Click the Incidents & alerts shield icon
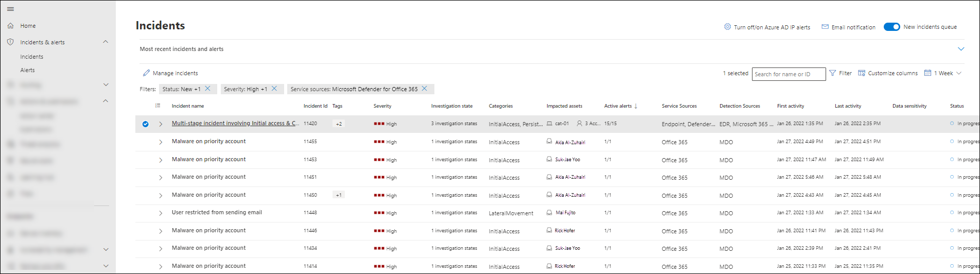The width and height of the screenshot is (980, 274). pyautogui.click(x=10, y=42)
